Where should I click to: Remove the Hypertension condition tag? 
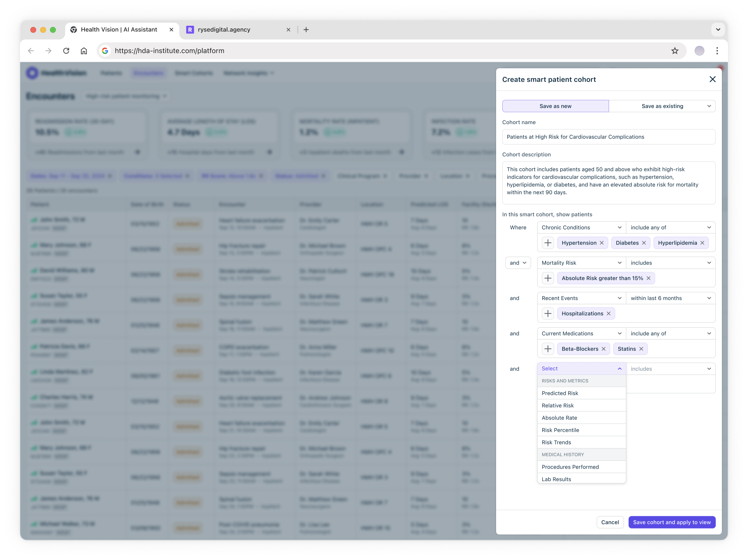pos(602,243)
